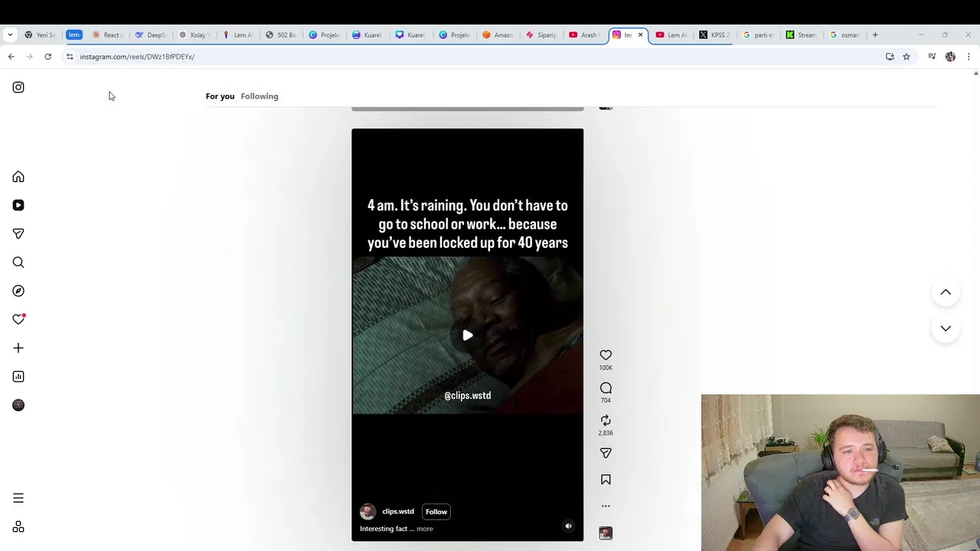Screen dimensions: 980x551
Task: Open Explore compass icon
Action: pyautogui.click(x=18, y=291)
